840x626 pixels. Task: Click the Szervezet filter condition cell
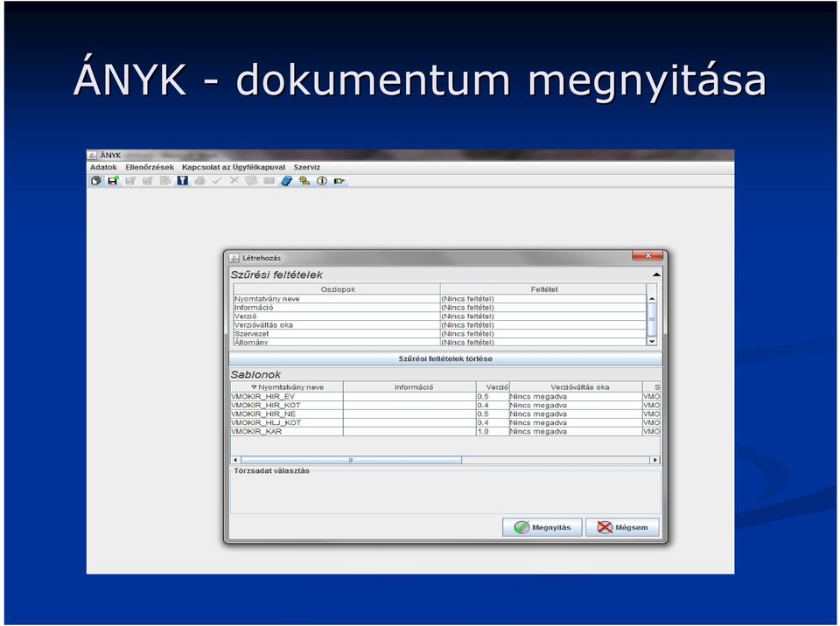pyautogui.click(x=543, y=334)
